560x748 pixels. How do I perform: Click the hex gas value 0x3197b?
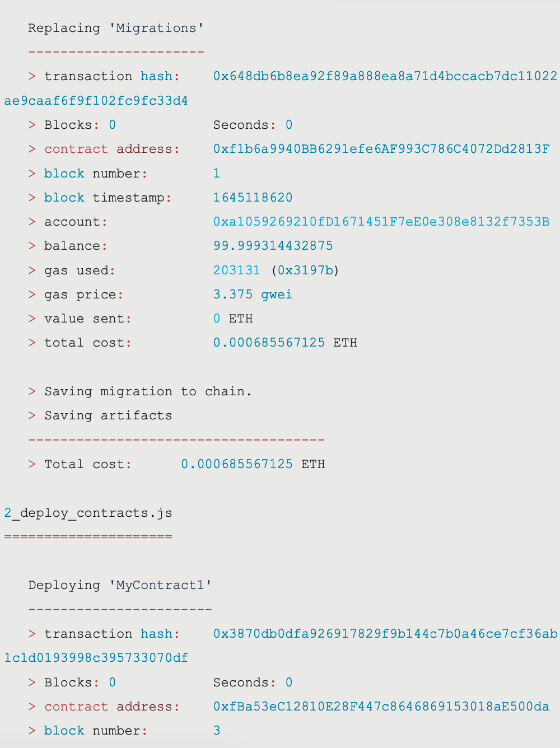[305, 270]
